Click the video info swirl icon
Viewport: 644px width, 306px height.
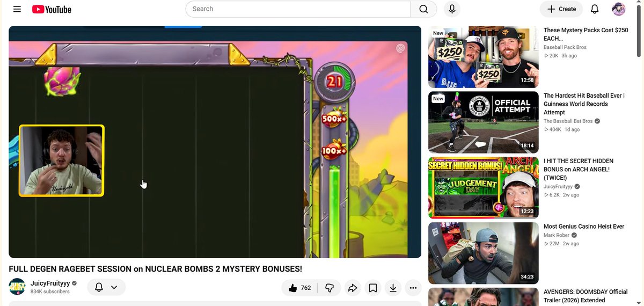[x=400, y=49]
